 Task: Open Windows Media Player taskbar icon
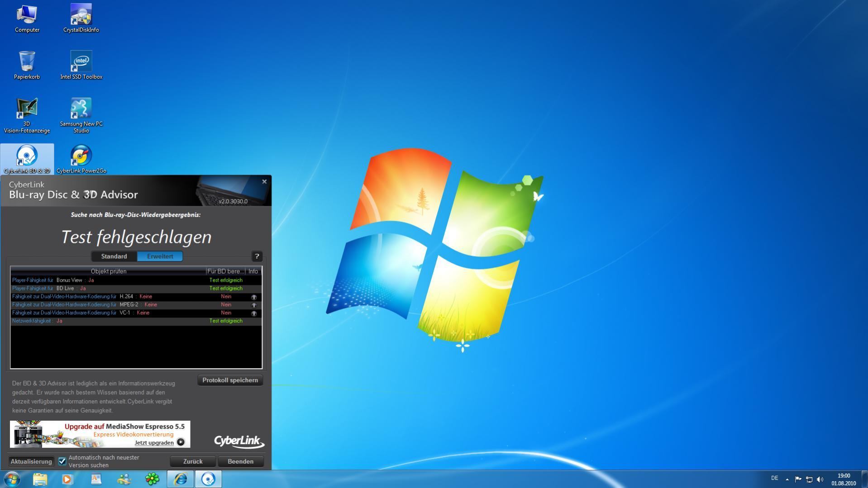click(67, 479)
